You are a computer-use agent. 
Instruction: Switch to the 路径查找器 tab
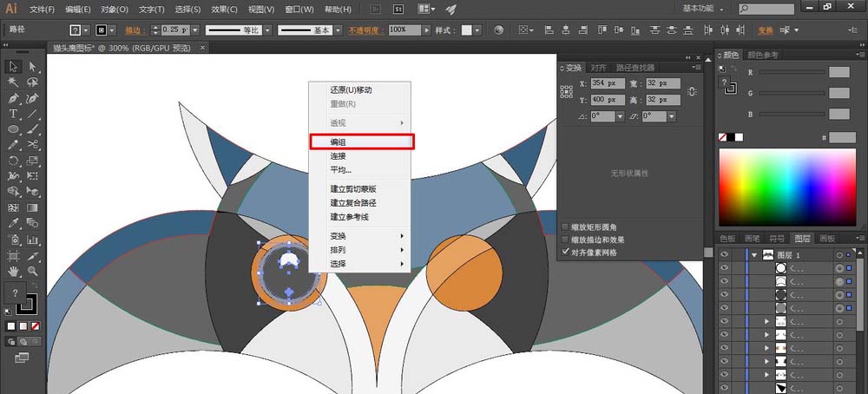pyautogui.click(x=635, y=68)
